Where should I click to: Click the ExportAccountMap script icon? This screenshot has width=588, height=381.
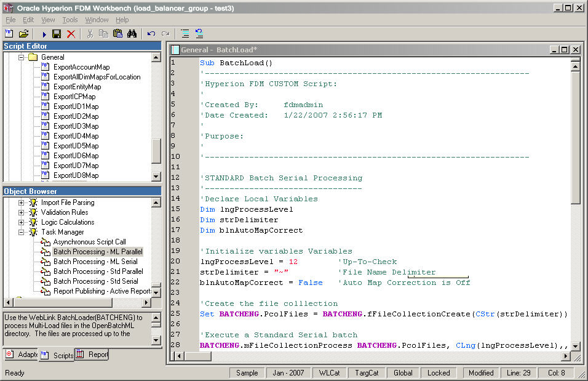point(45,67)
